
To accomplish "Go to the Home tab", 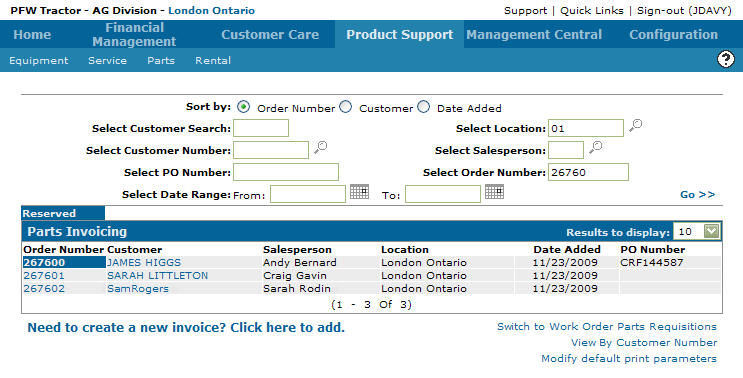I will (x=32, y=34).
